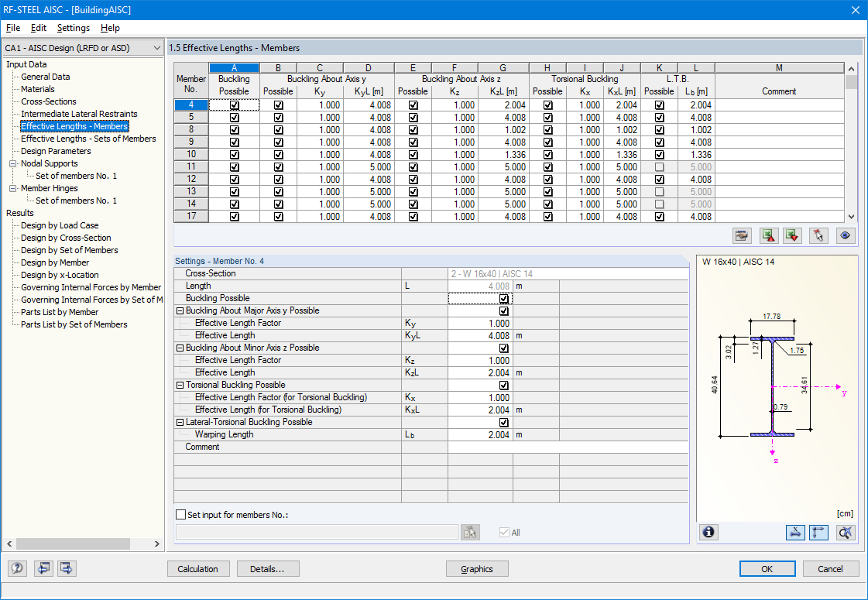Open Design by Load Case results

[60, 225]
